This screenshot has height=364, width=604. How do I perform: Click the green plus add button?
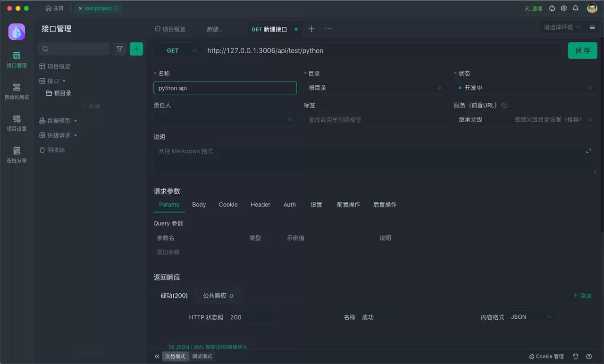point(136,49)
